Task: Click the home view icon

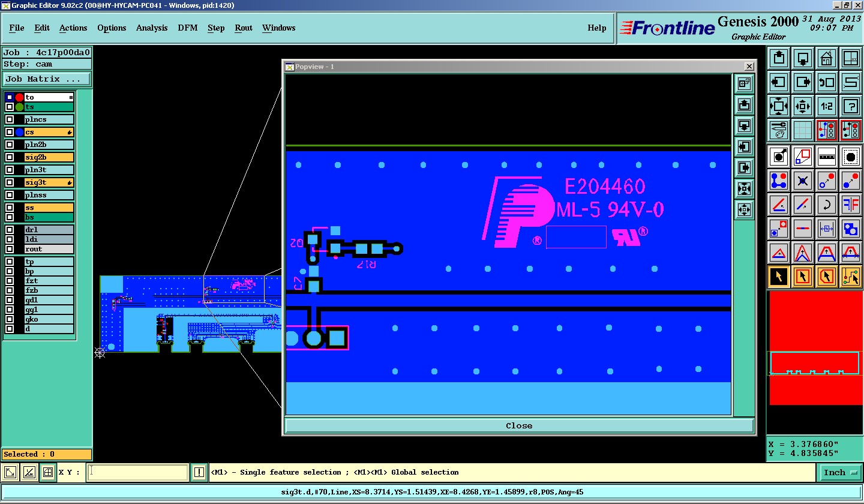Action: coord(827,59)
